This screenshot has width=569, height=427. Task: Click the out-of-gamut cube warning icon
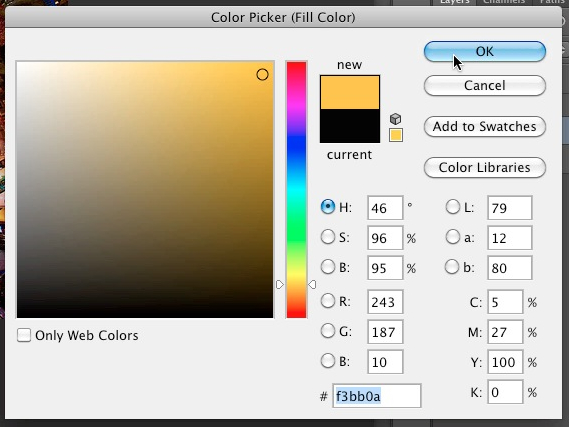(395, 119)
